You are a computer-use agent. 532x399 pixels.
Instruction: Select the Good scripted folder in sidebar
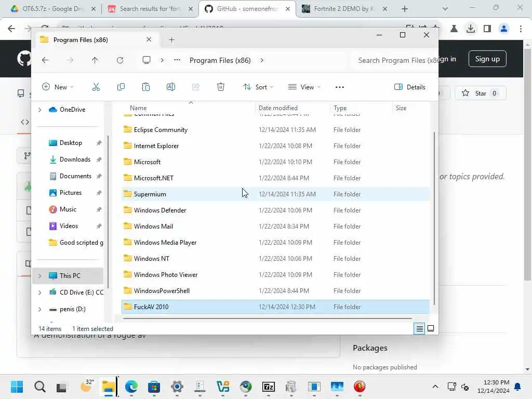76,243
